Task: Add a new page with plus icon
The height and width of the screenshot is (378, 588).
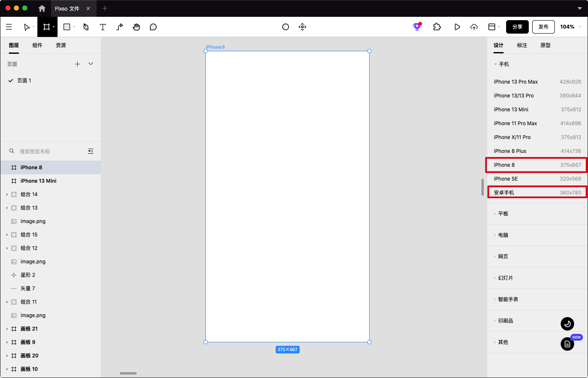Action: pyautogui.click(x=77, y=64)
